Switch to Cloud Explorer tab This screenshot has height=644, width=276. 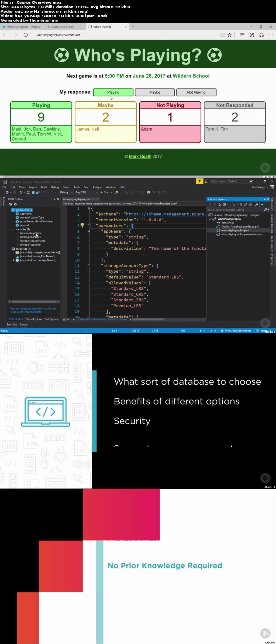tap(34, 319)
